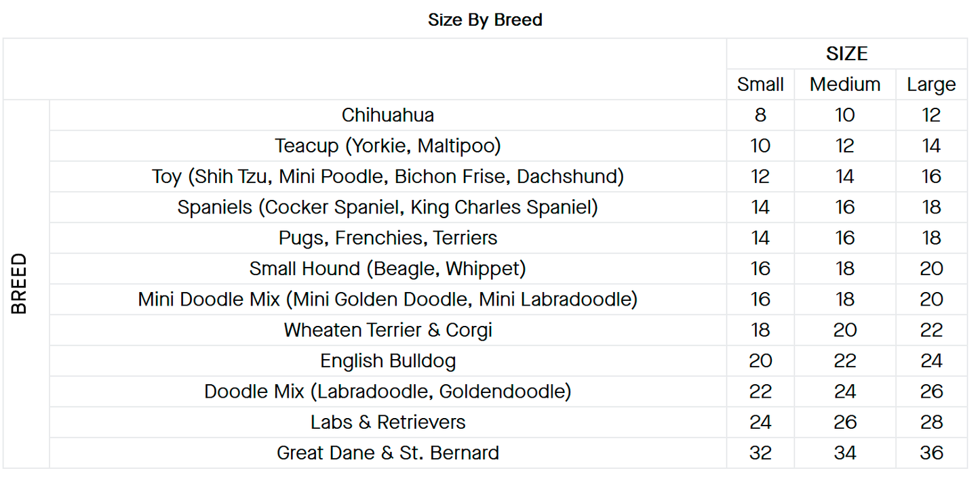Click the Chihuahua breed cell
Image resolution: width=980 pixels, height=477 pixels.
pyautogui.click(x=388, y=115)
